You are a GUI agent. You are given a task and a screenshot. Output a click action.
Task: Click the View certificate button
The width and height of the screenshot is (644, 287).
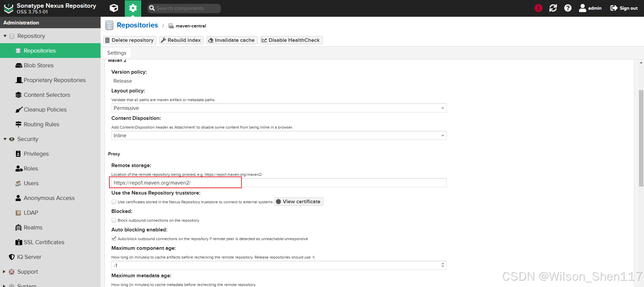[x=299, y=202]
